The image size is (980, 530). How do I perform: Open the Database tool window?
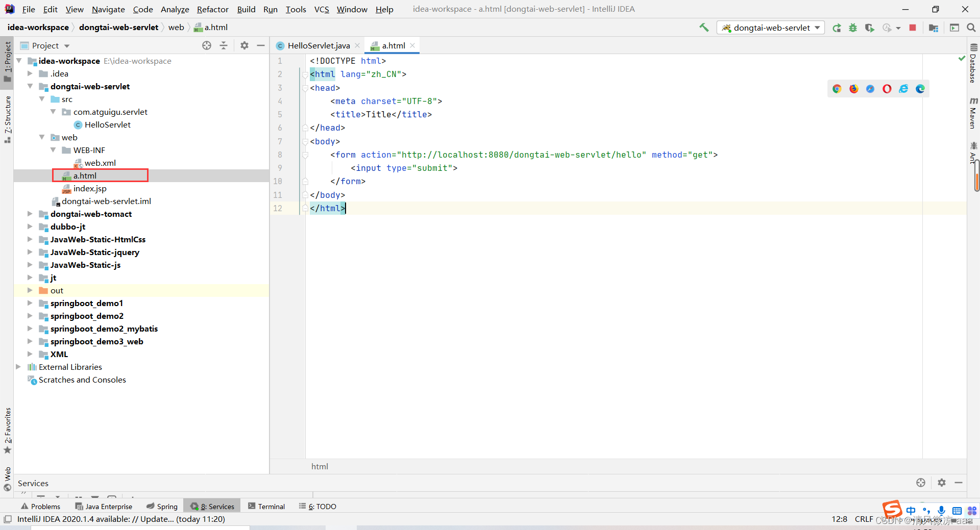click(973, 63)
